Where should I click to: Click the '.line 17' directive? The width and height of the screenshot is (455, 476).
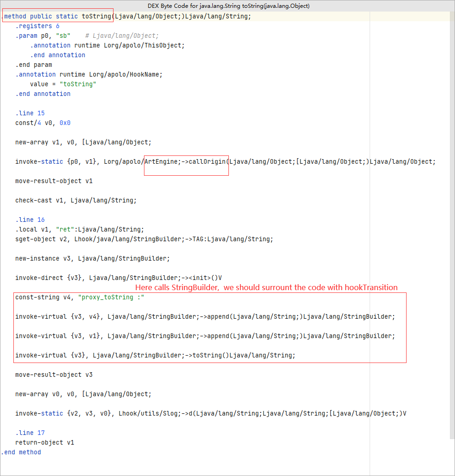coord(30,433)
